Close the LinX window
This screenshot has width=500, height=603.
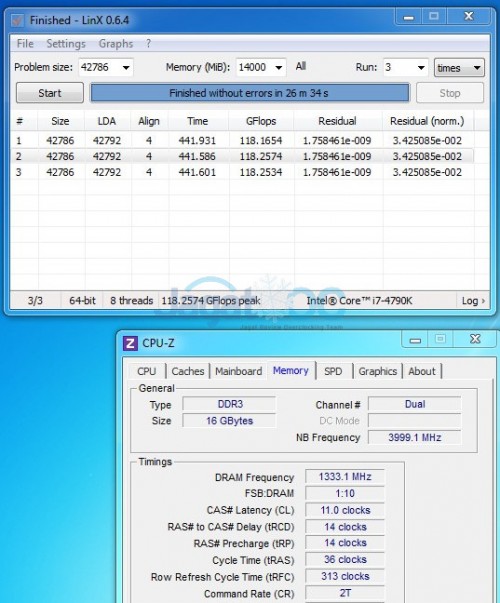coord(468,17)
